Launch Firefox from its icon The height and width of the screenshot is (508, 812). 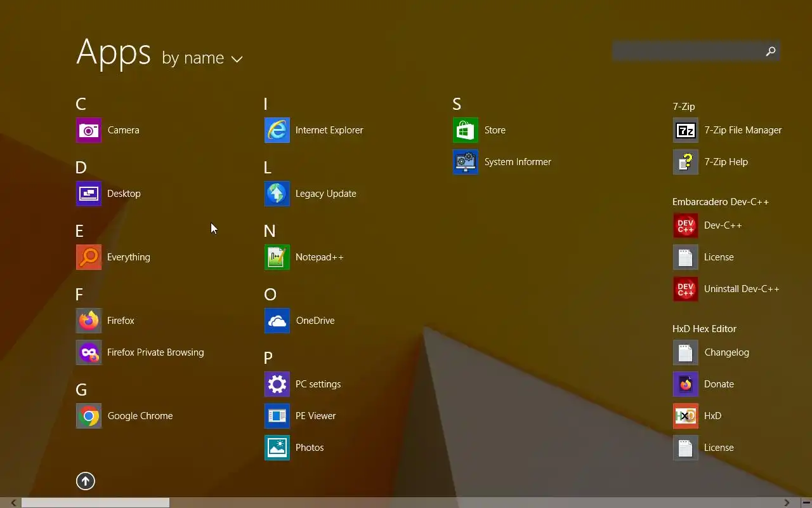[89, 321]
